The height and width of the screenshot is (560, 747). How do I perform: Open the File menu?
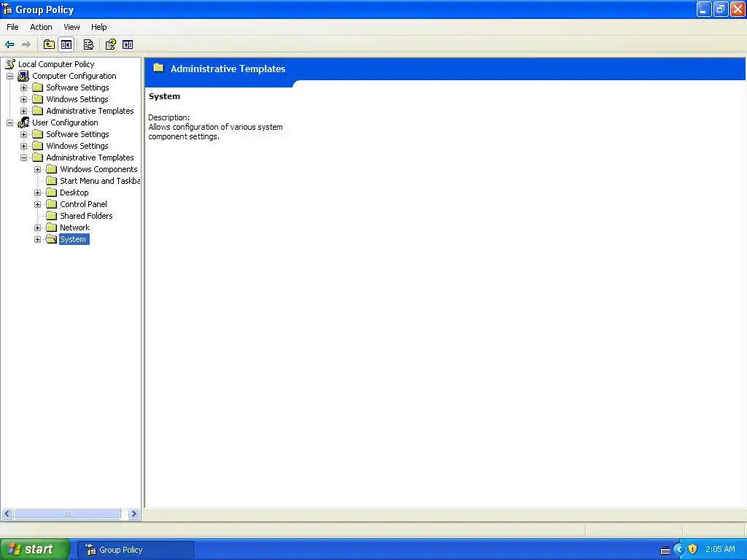coord(12,27)
